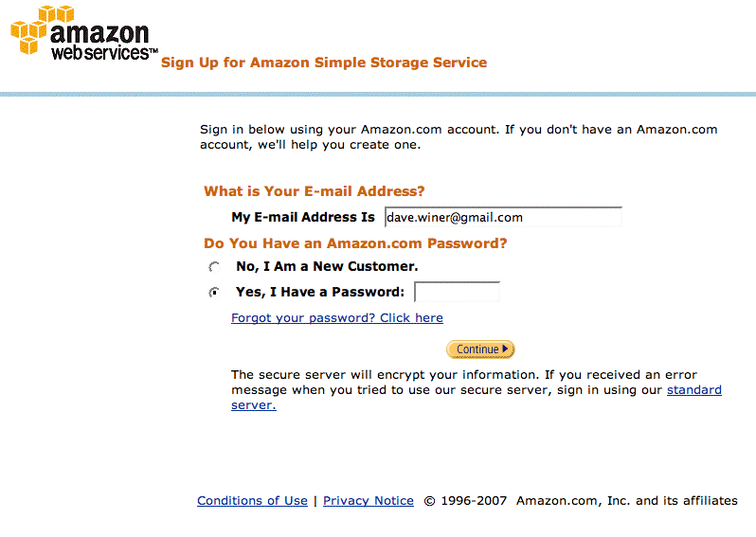This screenshot has width=756, height=537.
Task: Open the "Forgot your password? Click here" link
Action: pyautogui.click(x=336, y=318)
